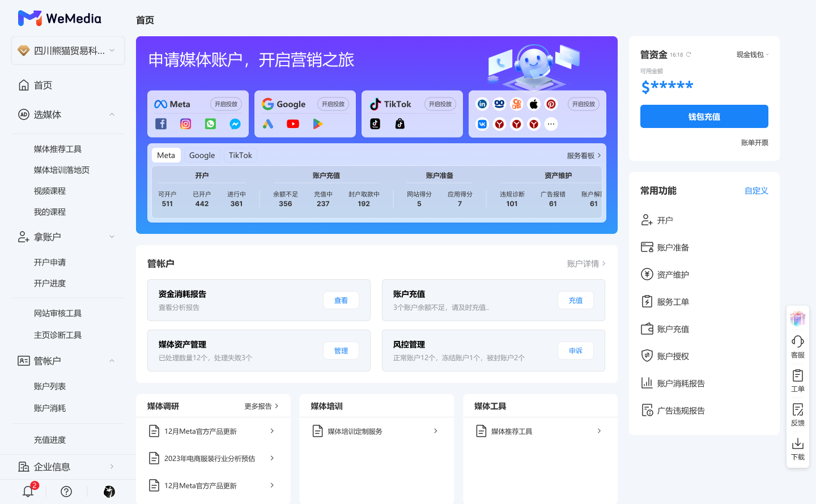Select the Google Play icon
This screenshot has width=816, height=504.
(x=318, y=124)
